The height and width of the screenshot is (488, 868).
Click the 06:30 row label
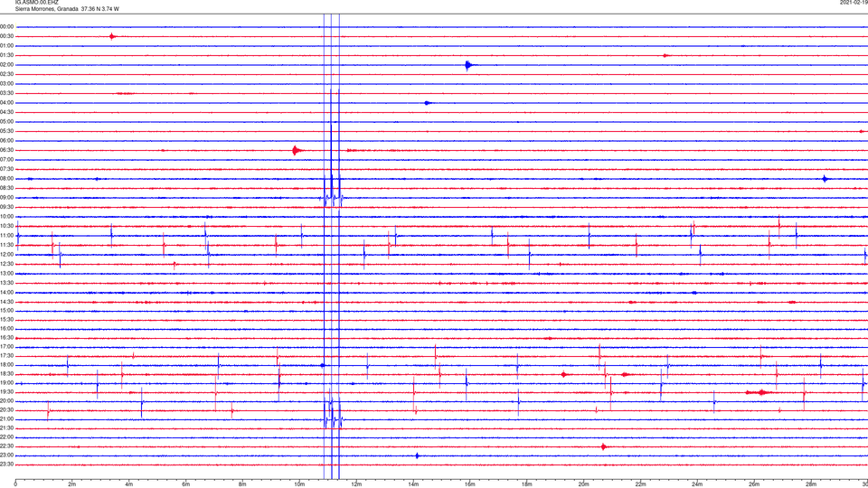point(6,150)
